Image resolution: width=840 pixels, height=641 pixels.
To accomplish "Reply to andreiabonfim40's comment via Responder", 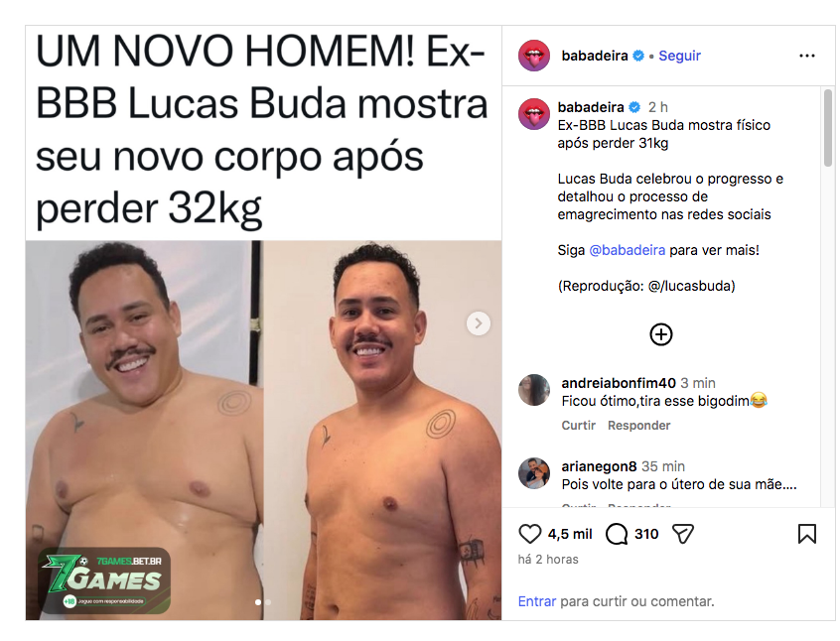I will pyautogui.click(x=638, y=426).
